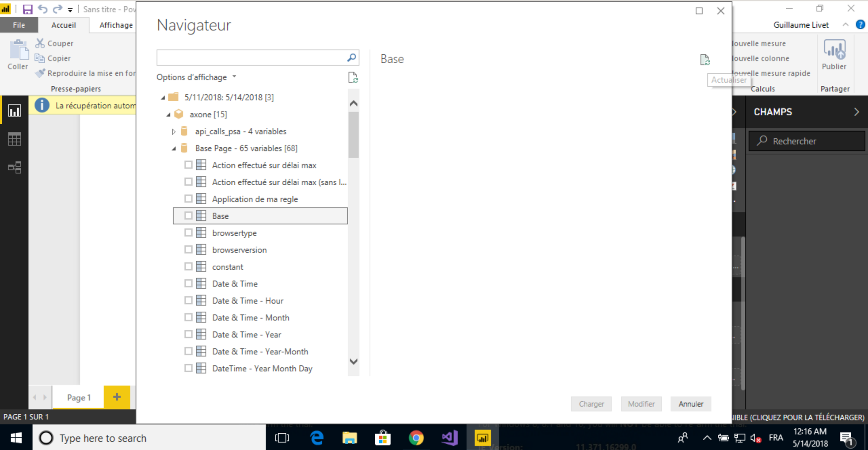Click the tree list scroll down arrow
Screen dimensions: 868x450
(x=354, y=361)
